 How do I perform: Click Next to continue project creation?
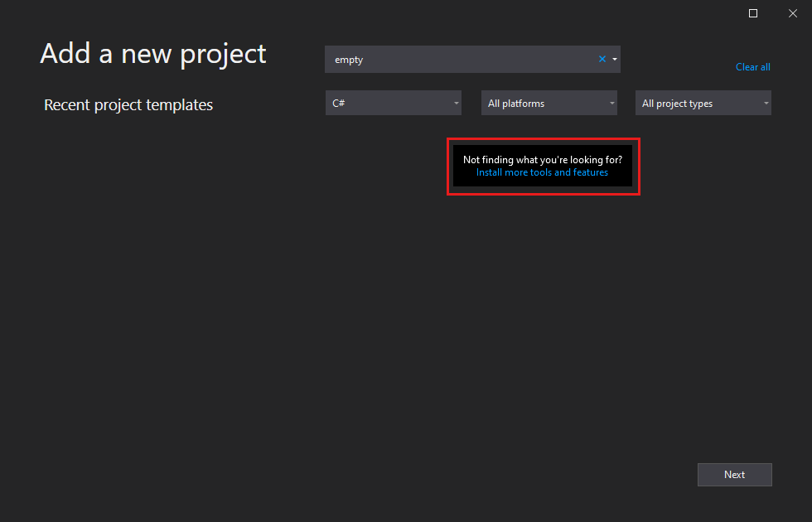click(734, 474)
